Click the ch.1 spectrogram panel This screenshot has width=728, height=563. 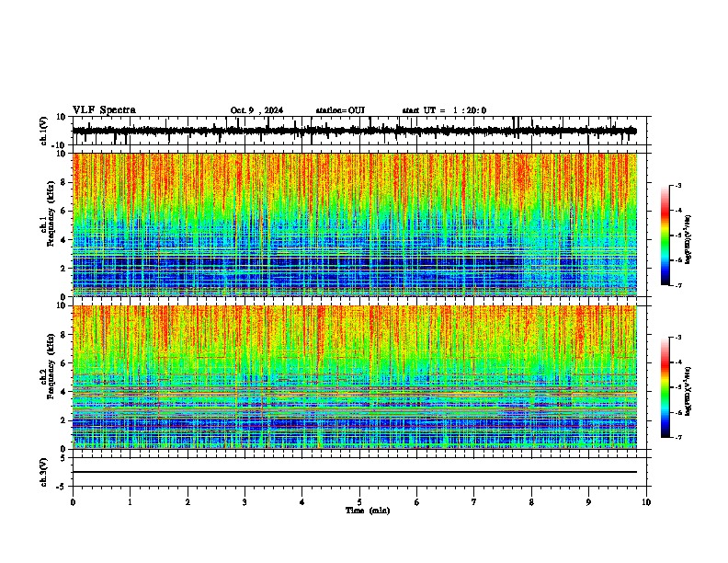pos(355,224)
